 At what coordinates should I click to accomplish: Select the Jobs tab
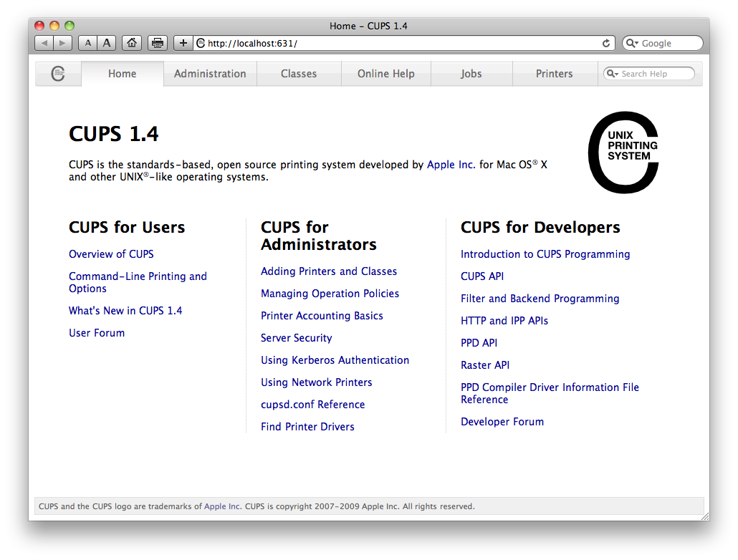click(471, 74)
